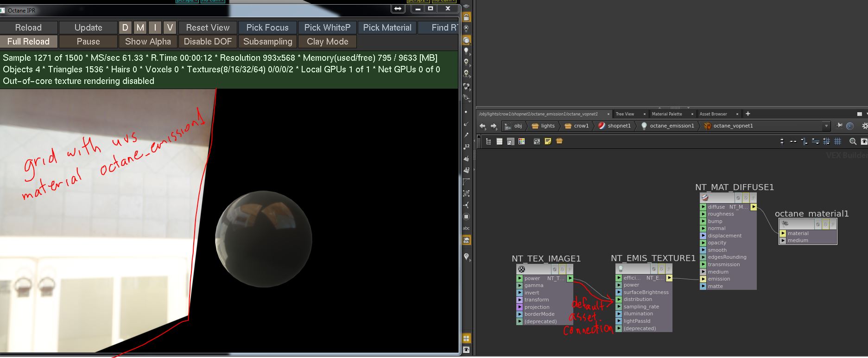The image size is (868, 358).
Task: Click the Update button in Octane IPR
Action: tap(88, 28)
